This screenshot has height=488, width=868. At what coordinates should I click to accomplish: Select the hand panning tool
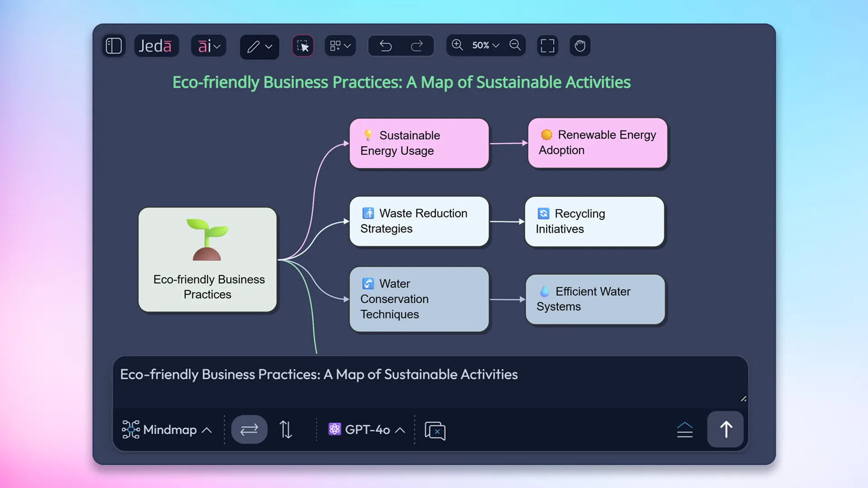click(580, 45)
